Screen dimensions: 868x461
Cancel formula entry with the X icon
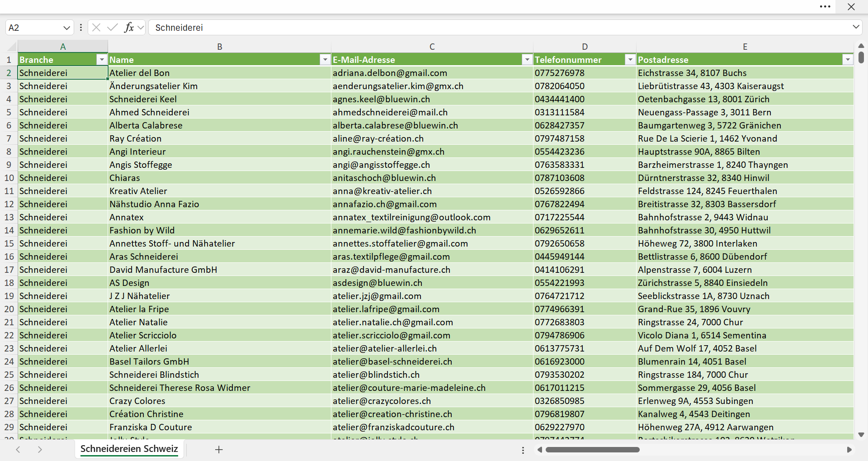96,28
